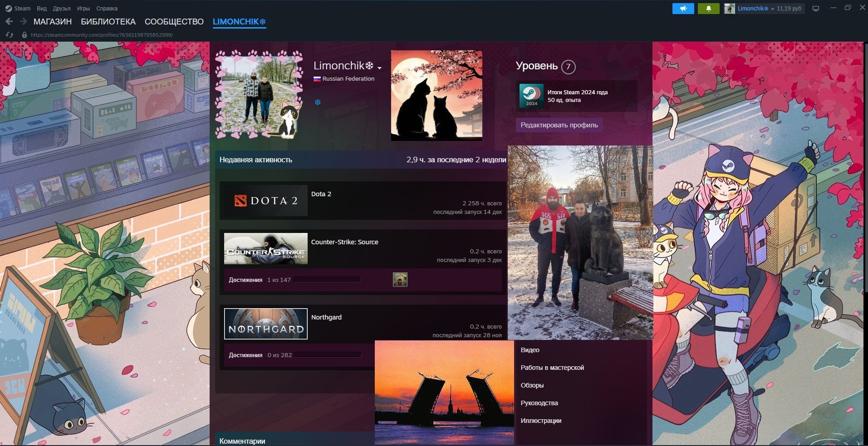
Task: Open wallet balance 11,19 руб
Action: [789, 9]
